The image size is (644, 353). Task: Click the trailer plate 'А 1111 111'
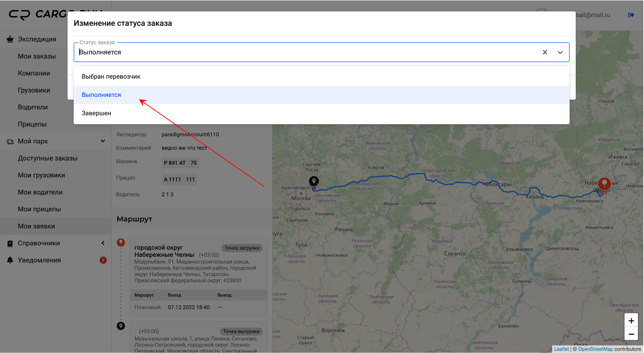(179, 179)
